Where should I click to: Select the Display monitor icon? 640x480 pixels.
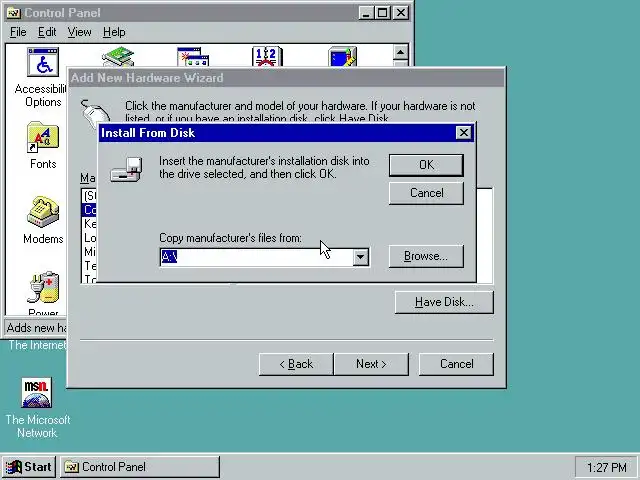342,57
